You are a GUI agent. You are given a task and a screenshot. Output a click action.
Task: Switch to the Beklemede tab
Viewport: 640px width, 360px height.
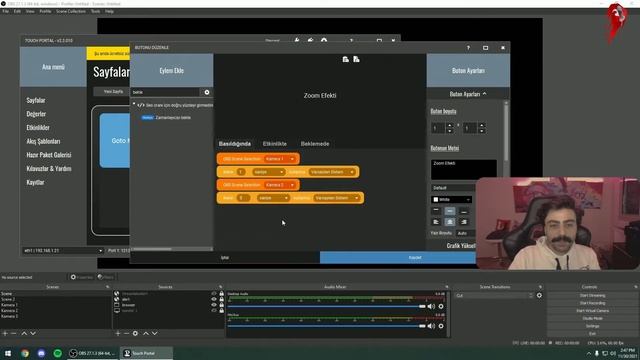(315, 144)
